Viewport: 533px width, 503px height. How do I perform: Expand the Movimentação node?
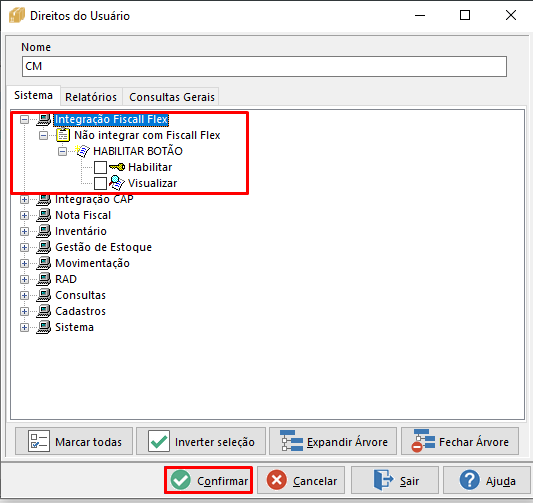(24, 263)
